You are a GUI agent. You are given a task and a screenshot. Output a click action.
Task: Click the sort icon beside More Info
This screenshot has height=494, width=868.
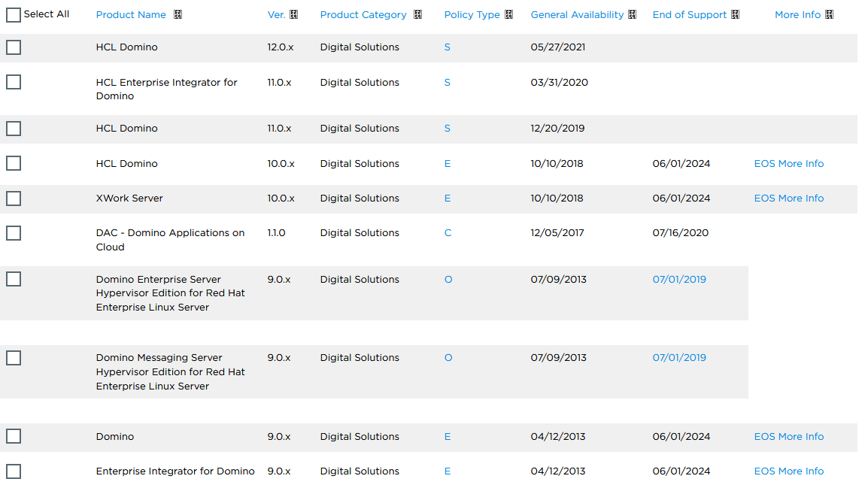830,15
